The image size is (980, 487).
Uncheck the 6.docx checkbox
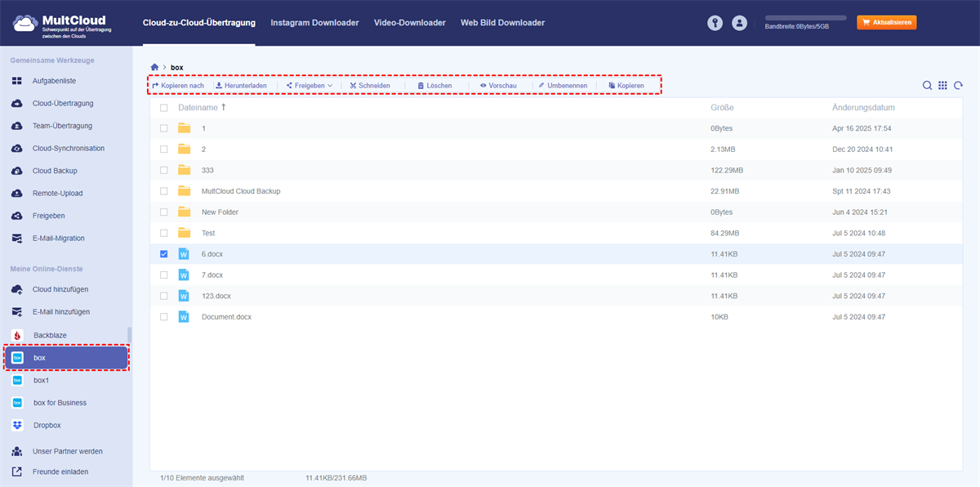[x=164, y=254]
